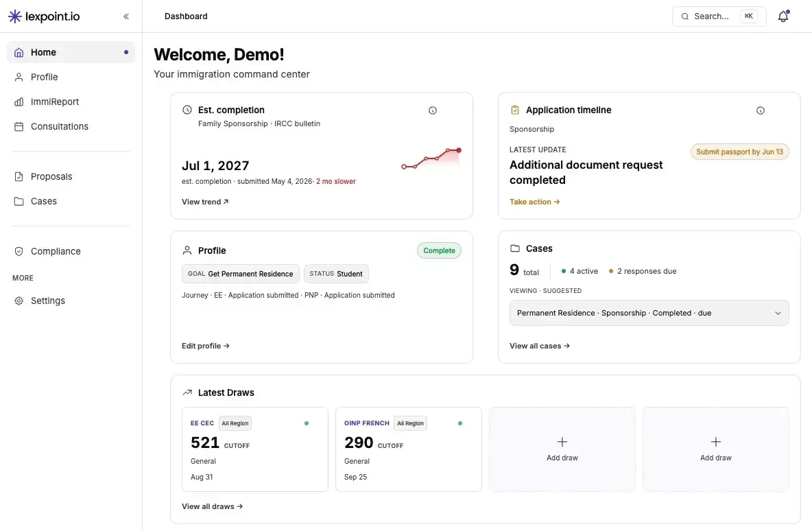Click the ImmiReport bar chart icon
The width and height of the screenshot is (812, 531).
[x=19, y=102]
